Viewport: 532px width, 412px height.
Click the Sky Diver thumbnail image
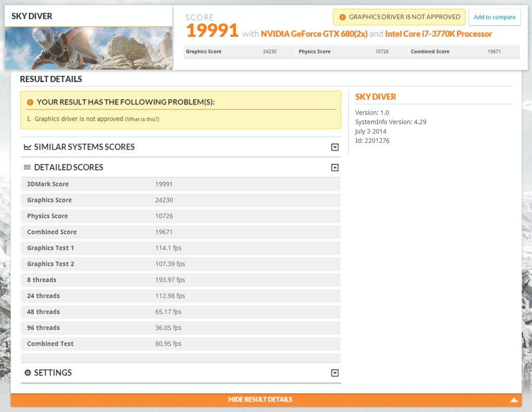[88, 48]
